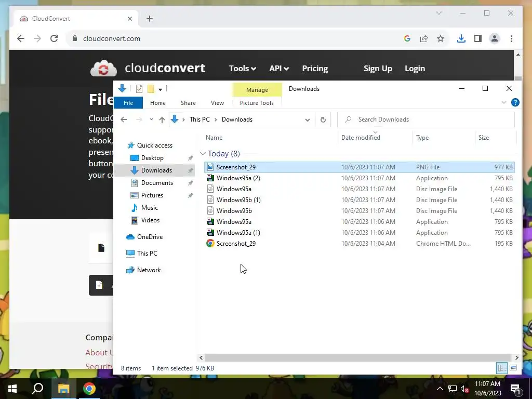The height and width of the screenshot is (399, 532).
Task: Reload the CloudConvert page
Action: click(54, 38)
